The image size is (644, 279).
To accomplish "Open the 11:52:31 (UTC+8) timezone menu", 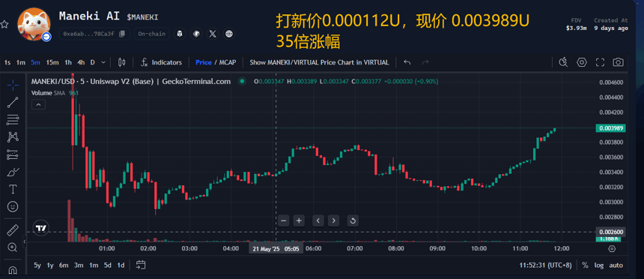I will coord(545,265).
